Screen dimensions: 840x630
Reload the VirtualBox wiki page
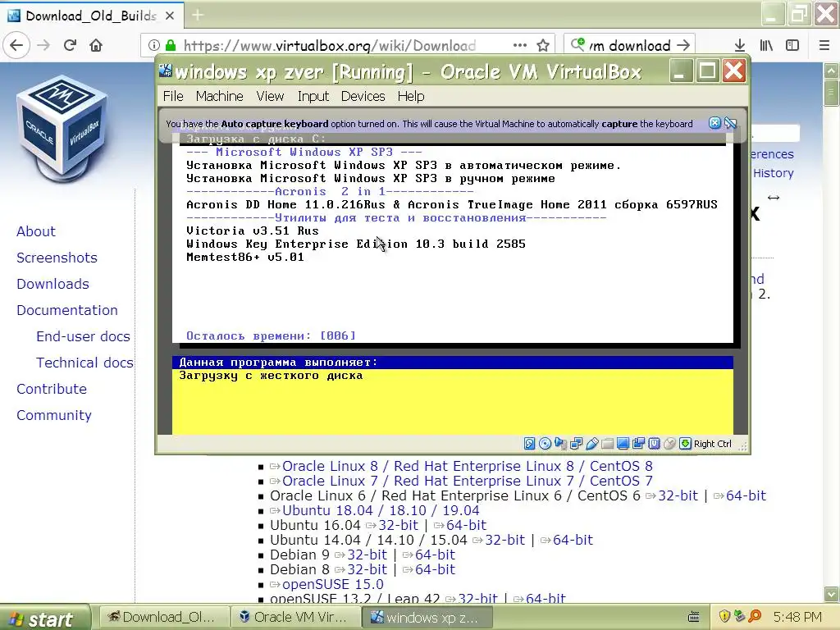pyautogui.click(x=70, y=45)
